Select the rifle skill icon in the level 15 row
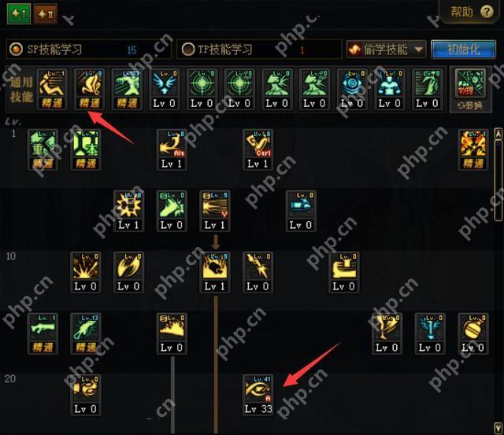 tap(43, 334)
